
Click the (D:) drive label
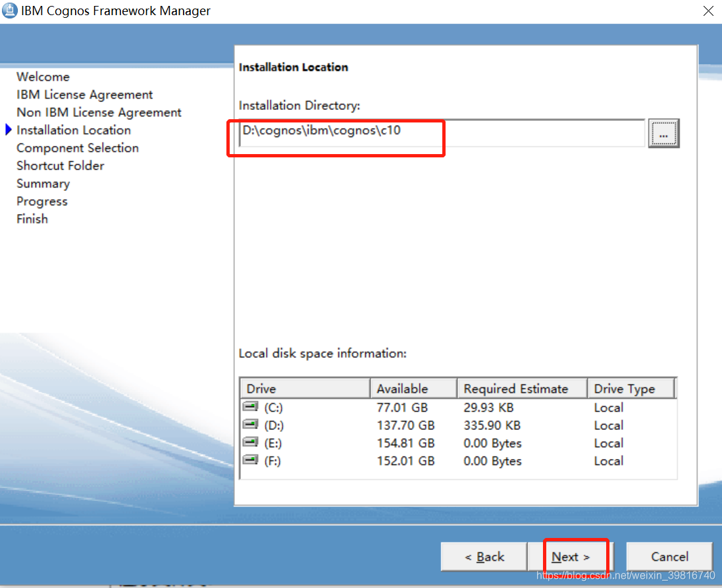[x=274, y=425]
